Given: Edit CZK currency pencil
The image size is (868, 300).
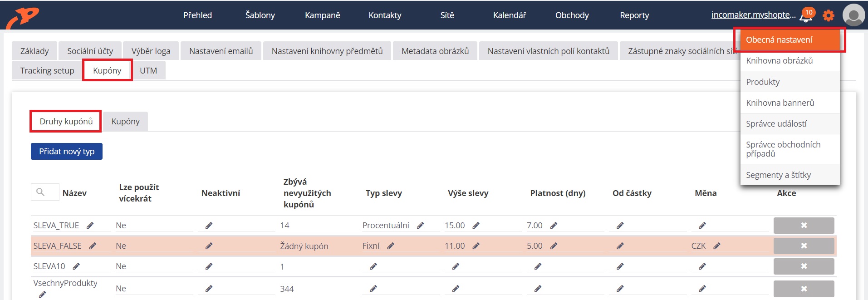Looking at the screenshot, I should (x=717, y=246).
